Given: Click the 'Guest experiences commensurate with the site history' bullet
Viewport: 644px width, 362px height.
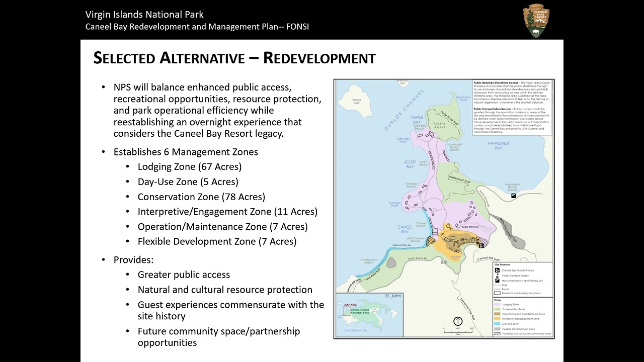Looking at the screenshot, I should coord(231,310).
